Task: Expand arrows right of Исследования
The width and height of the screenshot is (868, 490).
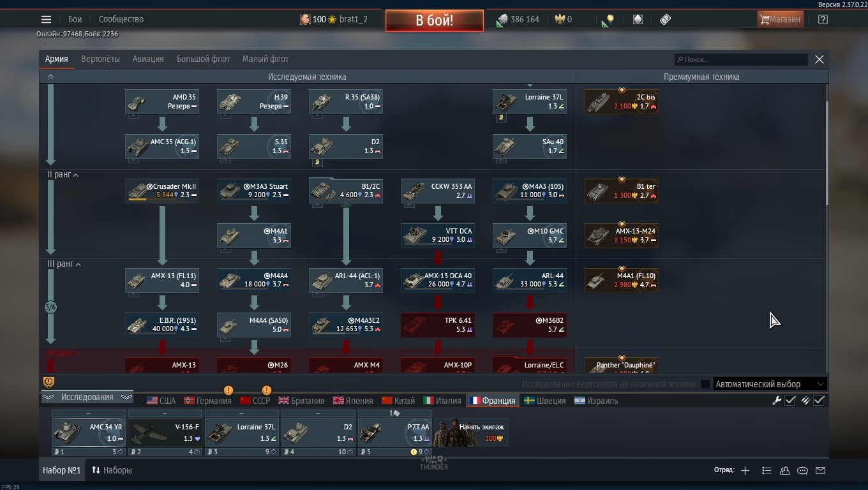Action: tap(126, 397)
